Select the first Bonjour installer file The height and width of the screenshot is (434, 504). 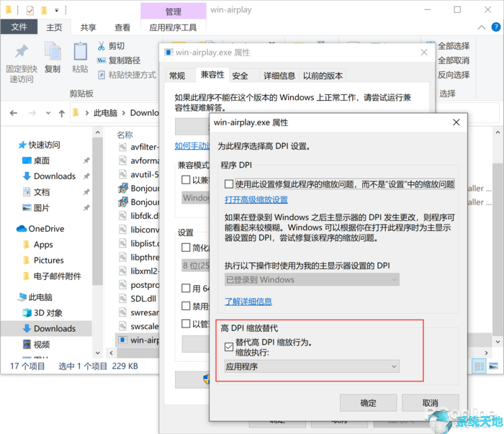pos(139,189)
